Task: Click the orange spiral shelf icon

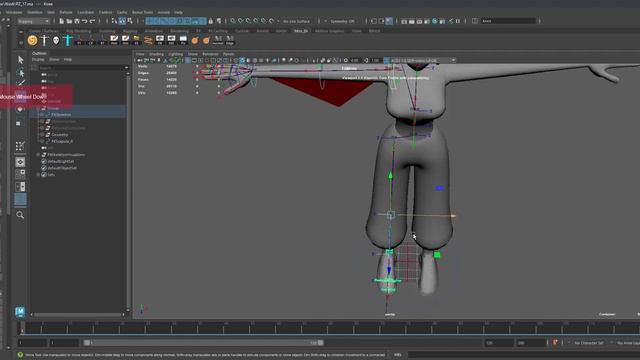Action: point(32,40)
